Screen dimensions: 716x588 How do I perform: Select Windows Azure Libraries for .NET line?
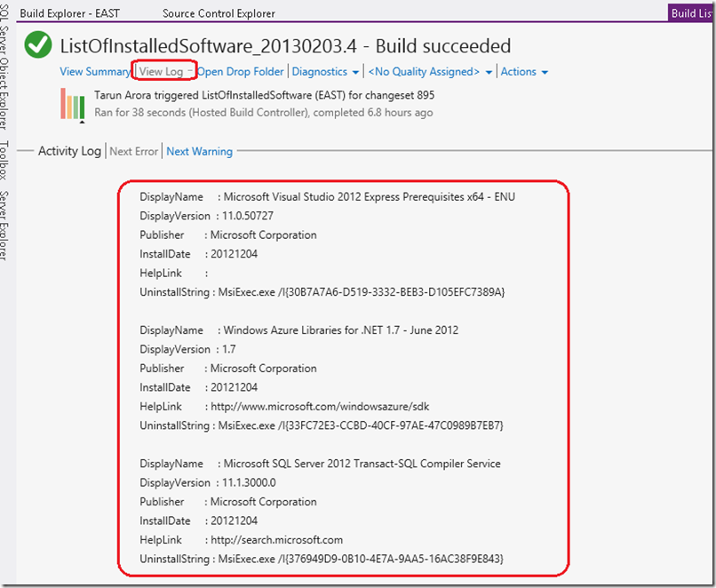298,330
